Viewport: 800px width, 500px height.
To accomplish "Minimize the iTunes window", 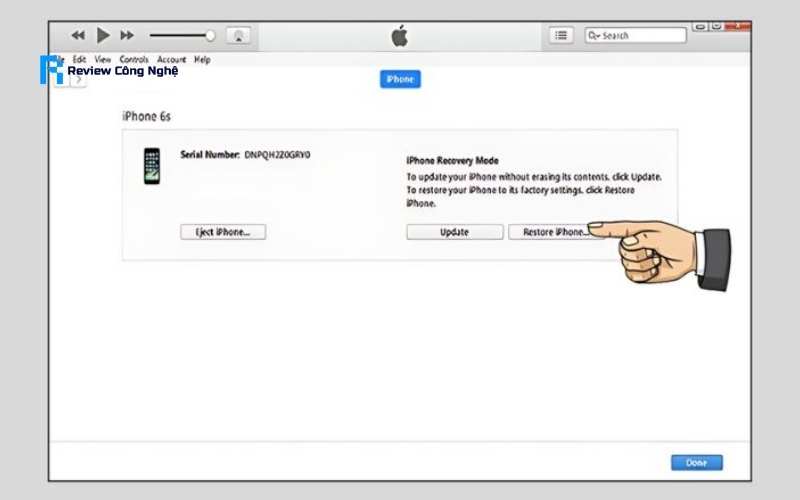I will click(700, 26).
